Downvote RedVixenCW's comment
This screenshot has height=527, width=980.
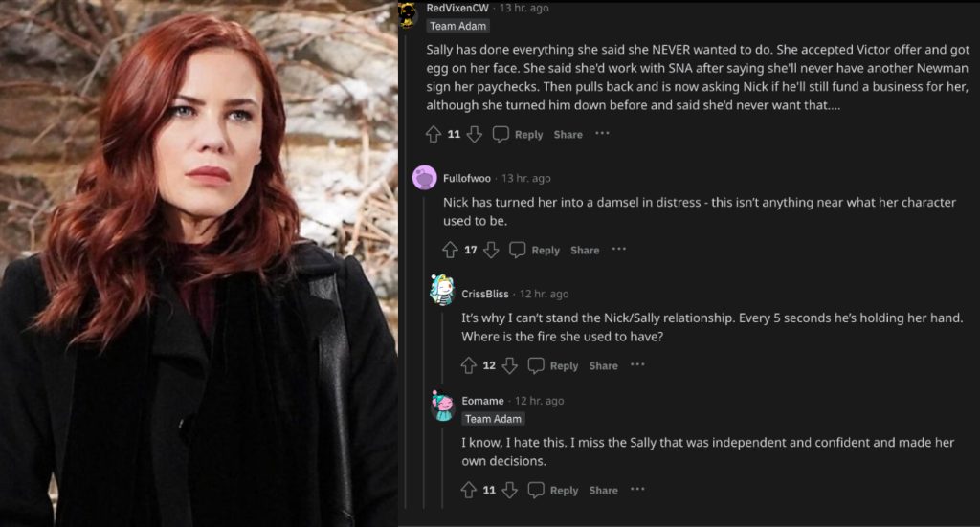point(475,135)
